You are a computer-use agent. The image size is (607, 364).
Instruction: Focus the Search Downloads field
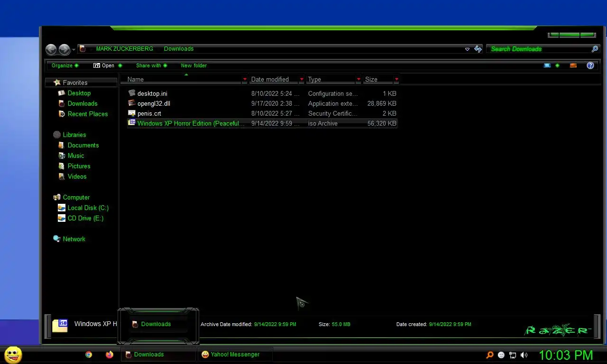539,49
